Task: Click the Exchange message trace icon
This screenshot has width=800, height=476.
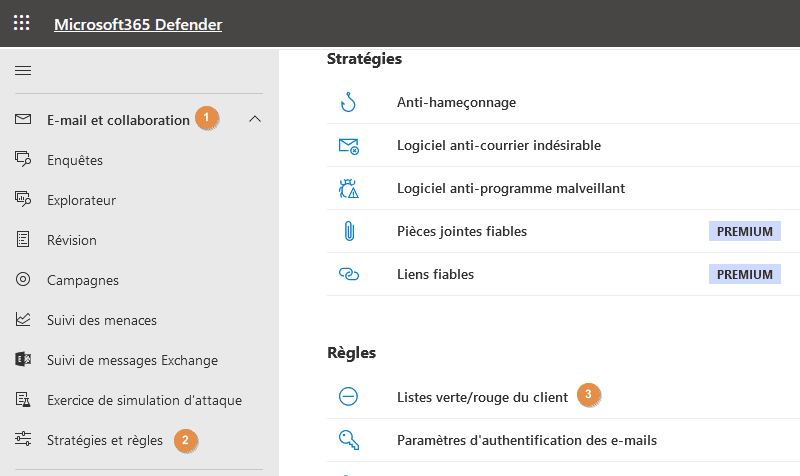Action: [x=23, y=359]
